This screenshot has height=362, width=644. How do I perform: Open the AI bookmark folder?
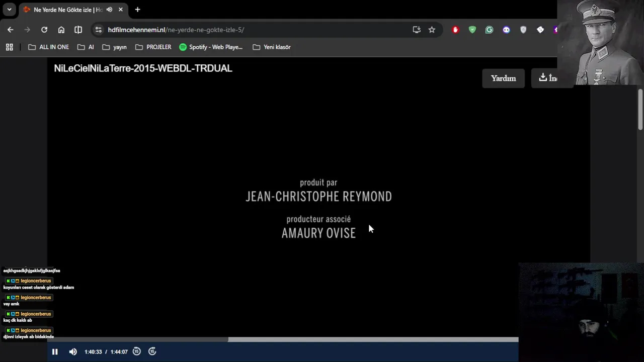[86, 47]
